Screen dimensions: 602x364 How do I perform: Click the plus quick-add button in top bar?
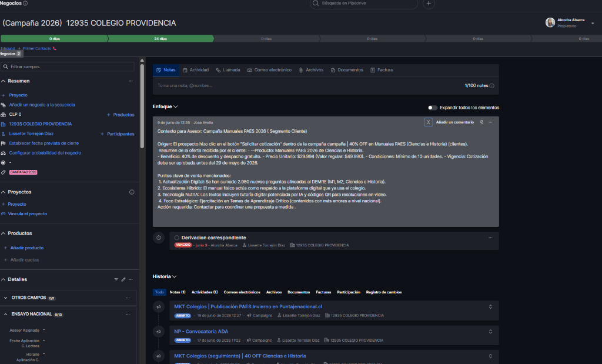coord(429,4)
